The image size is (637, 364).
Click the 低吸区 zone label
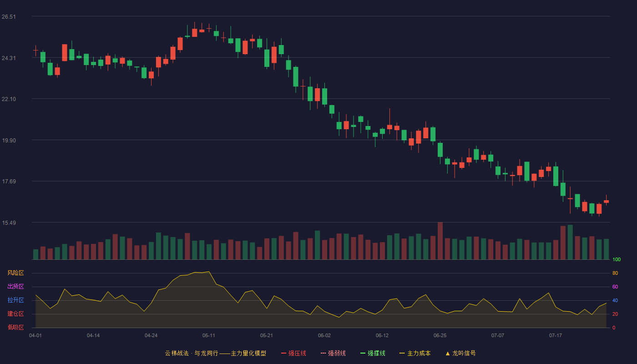15,327
